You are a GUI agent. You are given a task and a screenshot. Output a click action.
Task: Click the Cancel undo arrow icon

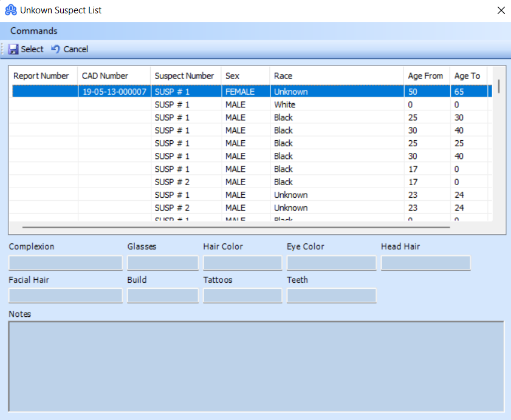(x=56, y=49)
